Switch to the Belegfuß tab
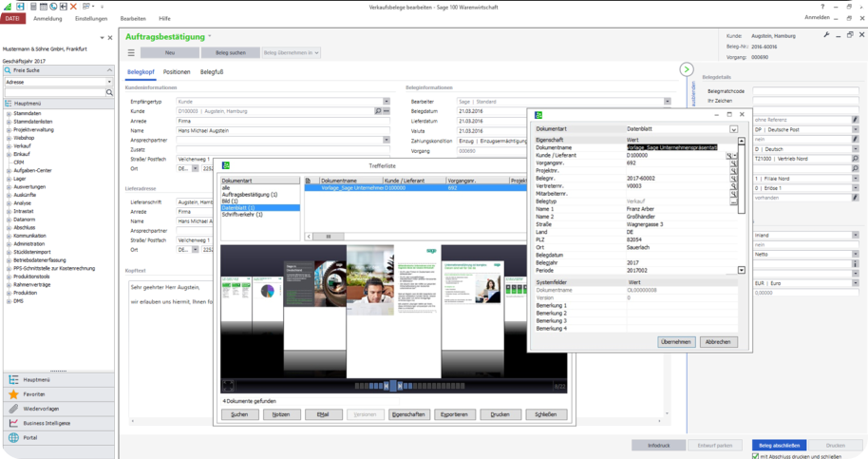Viewport: 868px width, 459px height. point(212,72)
